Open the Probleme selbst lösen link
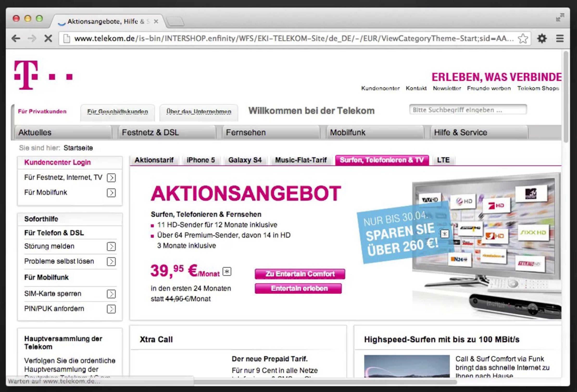This screenshot has height=392, width=577. (59, 261)
